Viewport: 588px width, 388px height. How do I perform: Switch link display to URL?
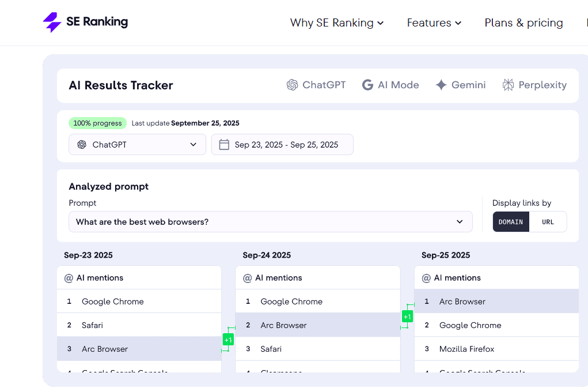tap(548, 222)
